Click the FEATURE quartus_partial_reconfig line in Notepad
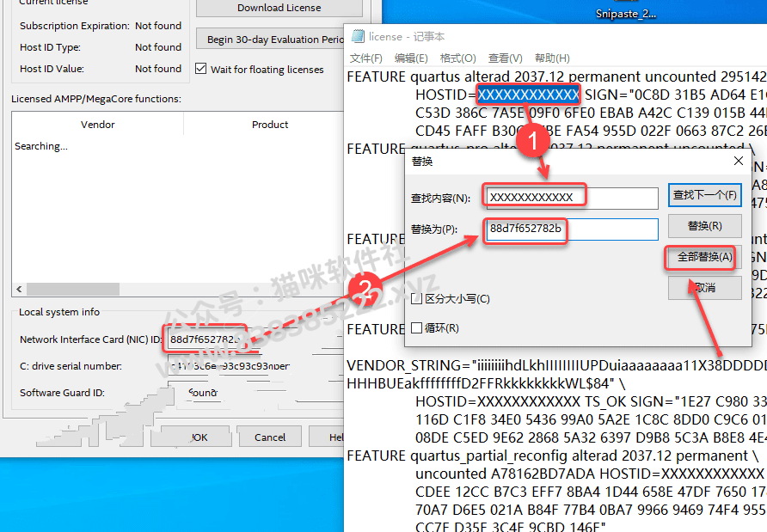The image size is (767, 532). click(x=553, y=456)
